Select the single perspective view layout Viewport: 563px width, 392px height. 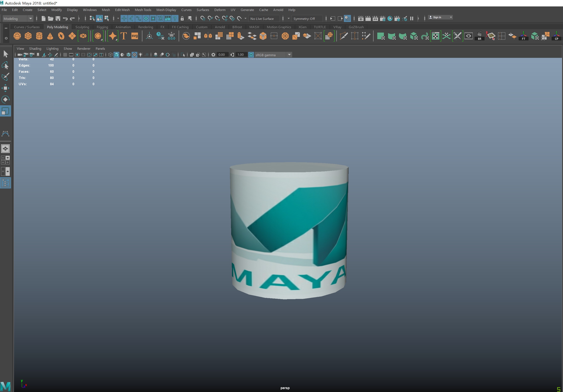coord(5,148)
